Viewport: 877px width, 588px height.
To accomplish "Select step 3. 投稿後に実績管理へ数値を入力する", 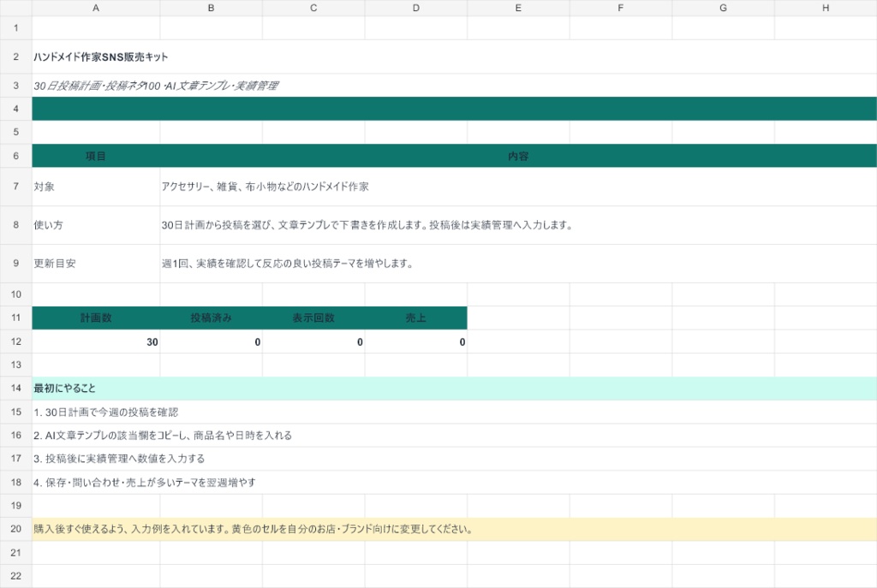I will (x=454, y=458).
